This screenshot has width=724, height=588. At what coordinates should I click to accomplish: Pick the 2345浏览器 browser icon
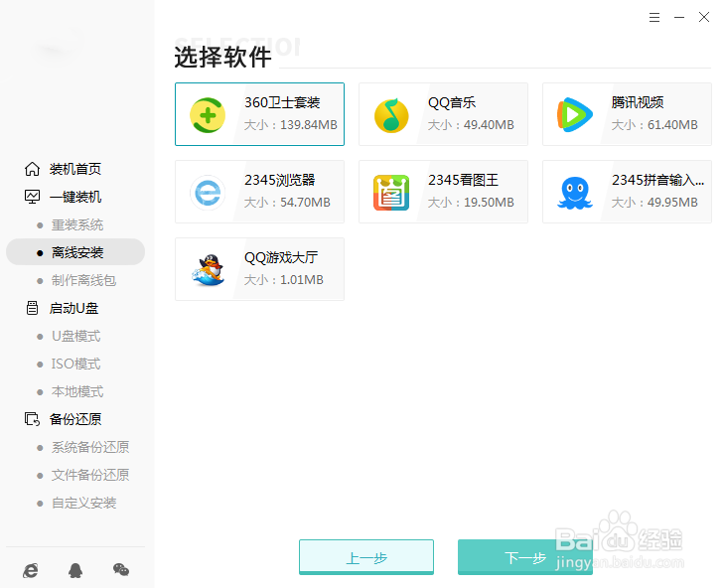(208, 193)
